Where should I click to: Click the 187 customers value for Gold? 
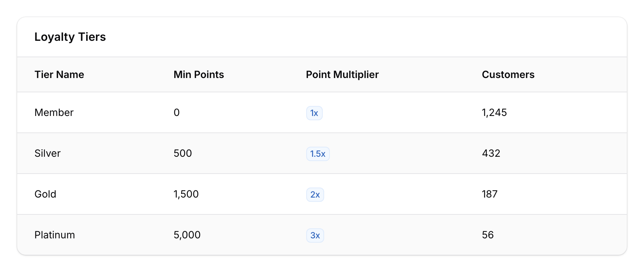490,194
